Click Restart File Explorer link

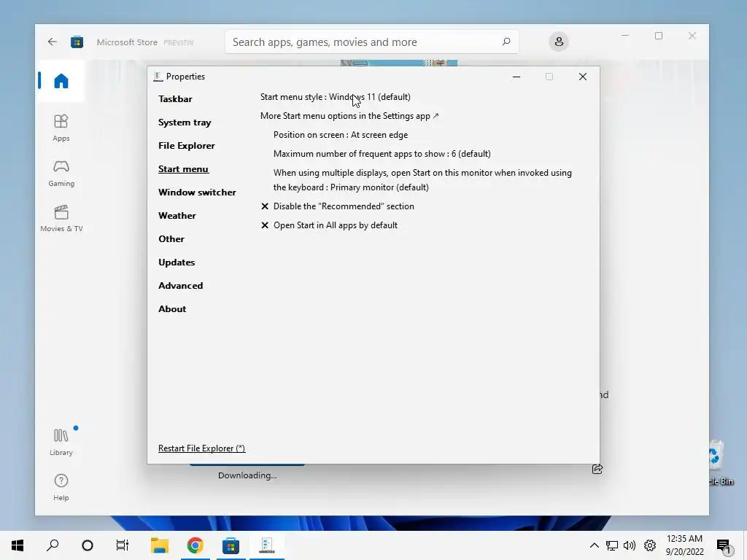(x=201, y=448)
